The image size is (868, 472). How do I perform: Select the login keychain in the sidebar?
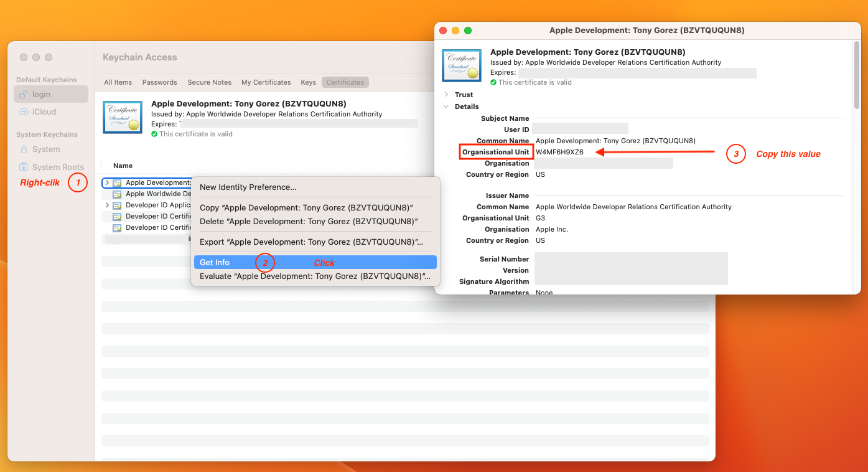[50, 93]
